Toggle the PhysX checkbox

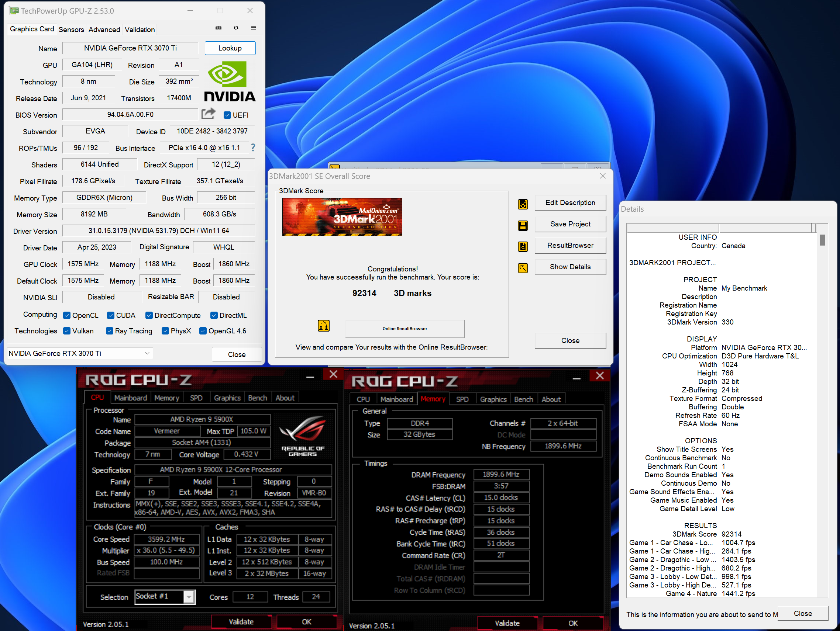pos(165,331)
